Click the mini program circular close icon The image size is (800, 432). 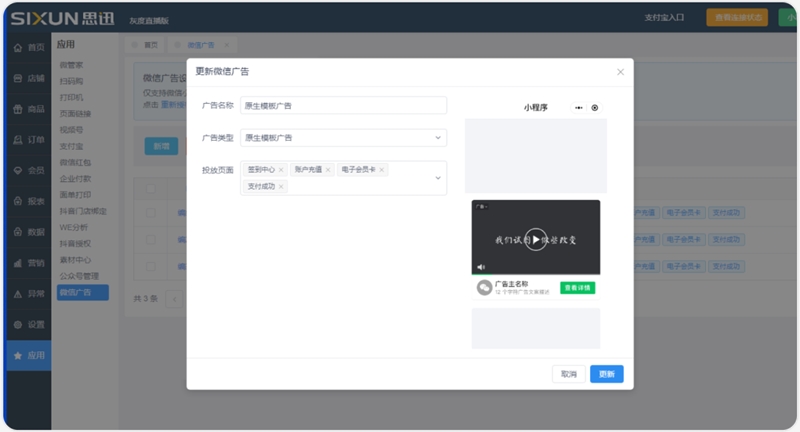595,108
